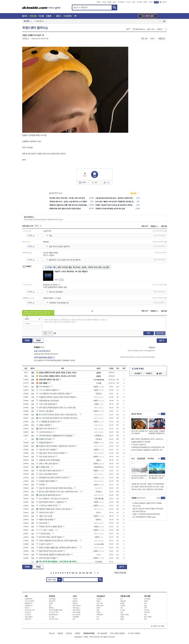Delete comment by ㅇㅇ(106.101) using its x icon

pyautogui.click(x=166, y=285)
